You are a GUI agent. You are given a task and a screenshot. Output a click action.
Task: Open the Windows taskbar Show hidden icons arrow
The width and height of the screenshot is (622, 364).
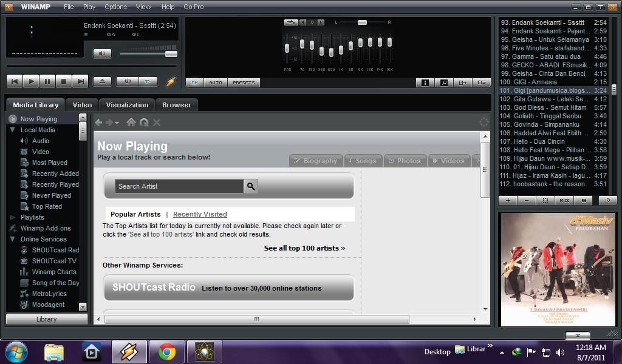pos(502,351)
